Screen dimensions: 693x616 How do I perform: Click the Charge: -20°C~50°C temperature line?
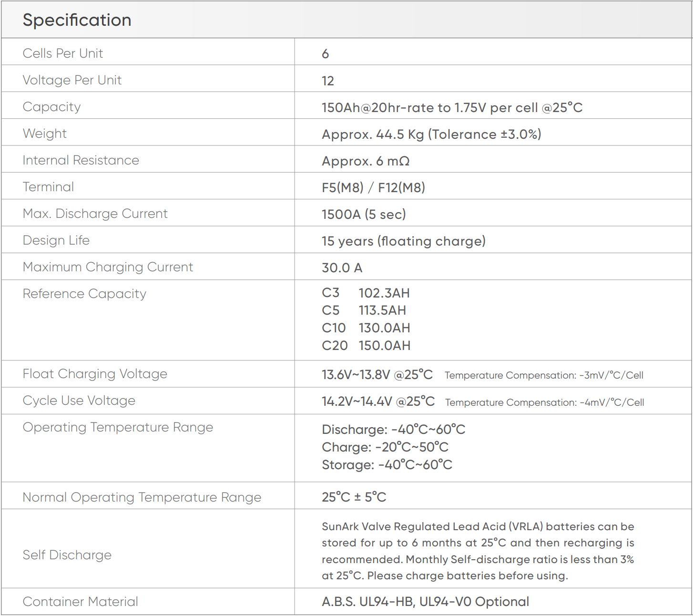pyautogui.click(x=385, y=447)
